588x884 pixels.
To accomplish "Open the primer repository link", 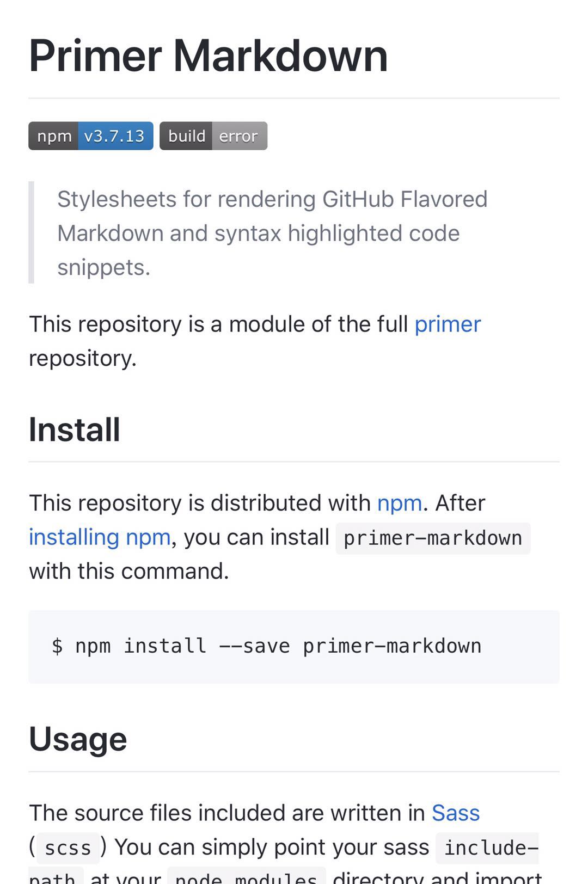I will click(448, 324).
